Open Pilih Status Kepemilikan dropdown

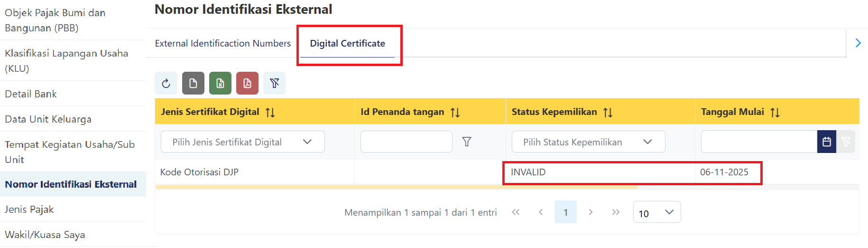point(588,142)
